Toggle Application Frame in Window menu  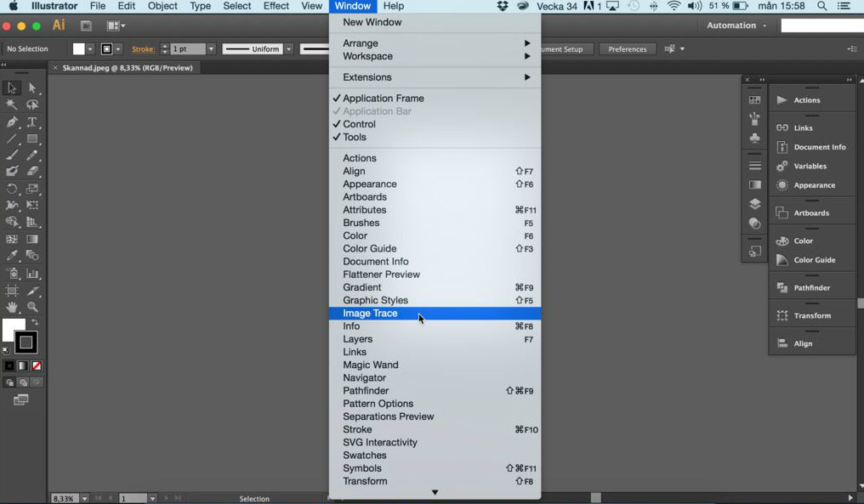(x=435, y=98)
